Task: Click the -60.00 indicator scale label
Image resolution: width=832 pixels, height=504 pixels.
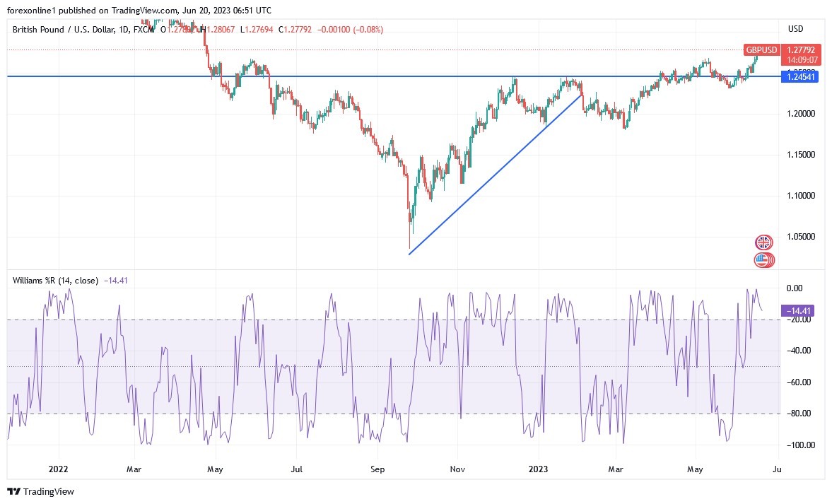Action: [x=798, y=382]
